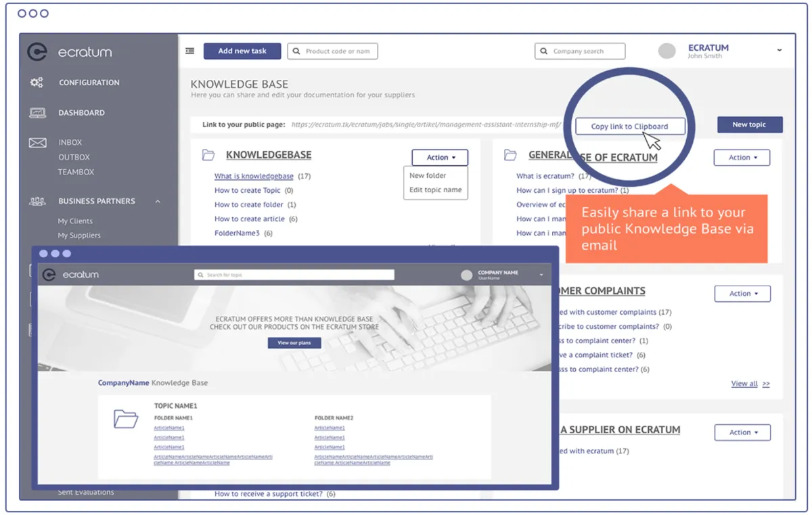Viewport: 812px width, 515px height.
Task: Click Company Name avatar in popup window
Action: [x=466, y=275]
